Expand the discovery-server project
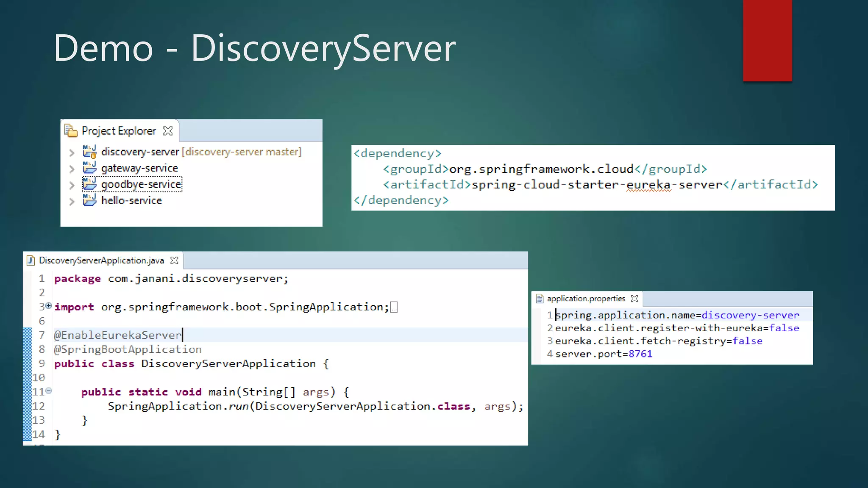Image resolution: width=868 pixels, height=488 pixels. (72, 152)
